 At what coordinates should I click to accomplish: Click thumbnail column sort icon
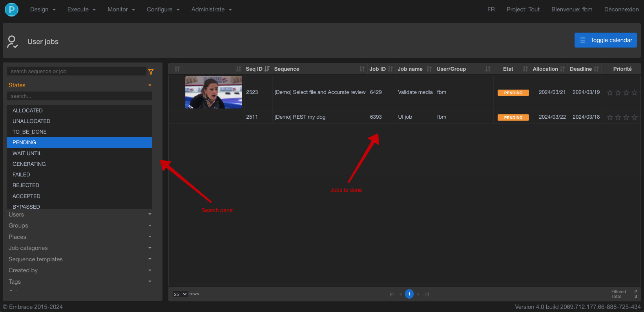[239, 69]
